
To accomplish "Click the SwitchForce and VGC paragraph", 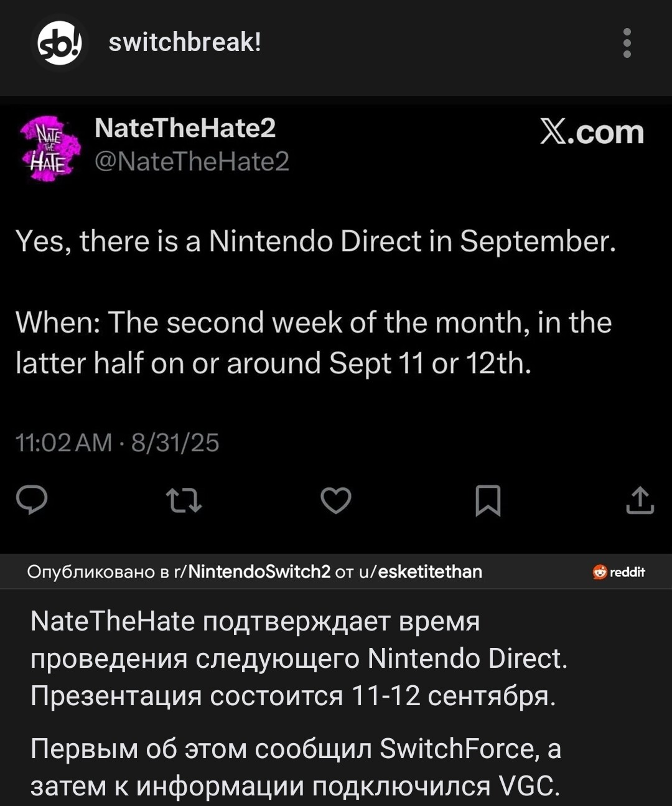I will pyautogui.click(x=296, y=767).
